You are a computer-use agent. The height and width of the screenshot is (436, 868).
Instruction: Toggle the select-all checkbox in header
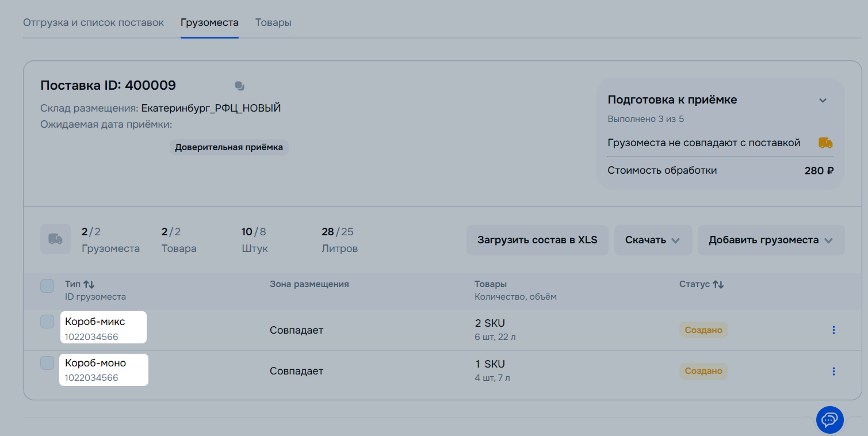tap(47, 286)
